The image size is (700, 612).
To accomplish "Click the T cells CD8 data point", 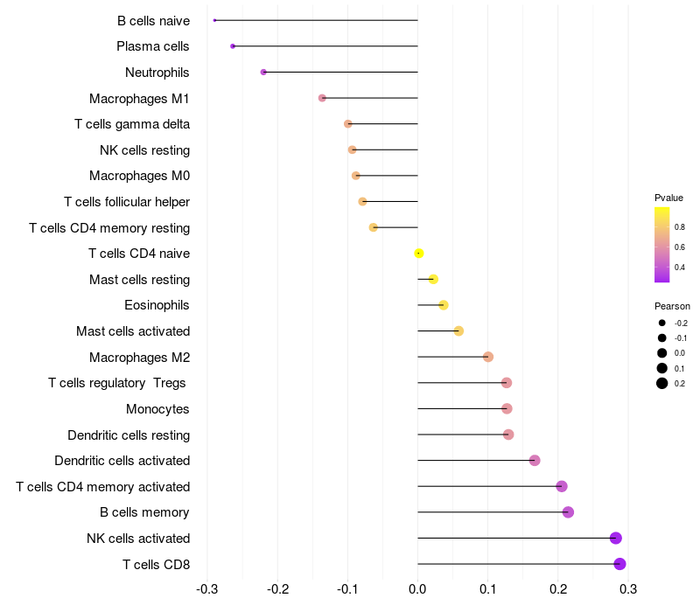I will (619, 564).
